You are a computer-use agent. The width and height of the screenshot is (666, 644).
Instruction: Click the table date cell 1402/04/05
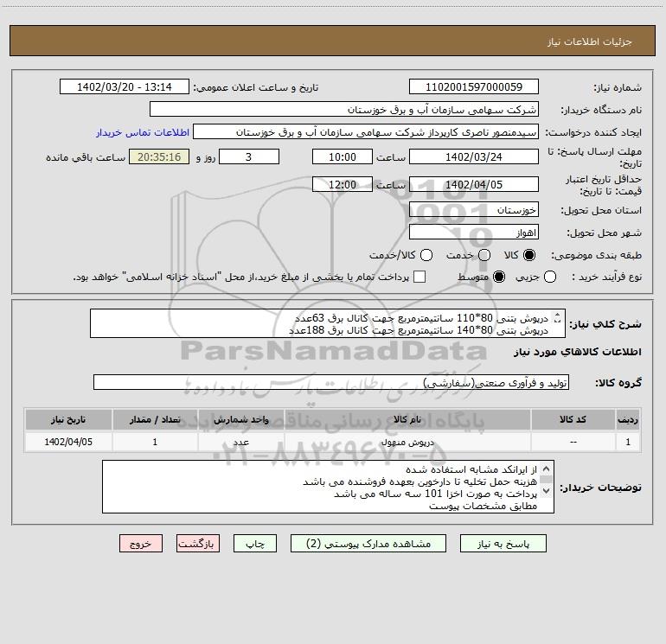(68, 442)
